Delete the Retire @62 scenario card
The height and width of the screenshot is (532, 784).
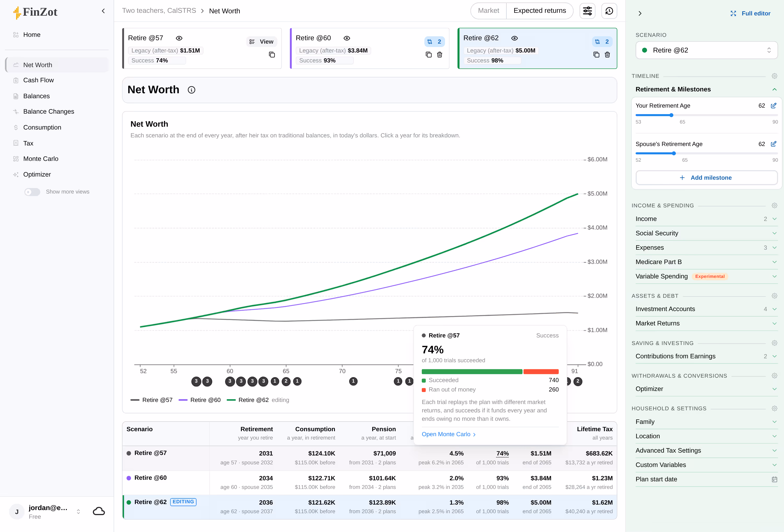point(607,55)
